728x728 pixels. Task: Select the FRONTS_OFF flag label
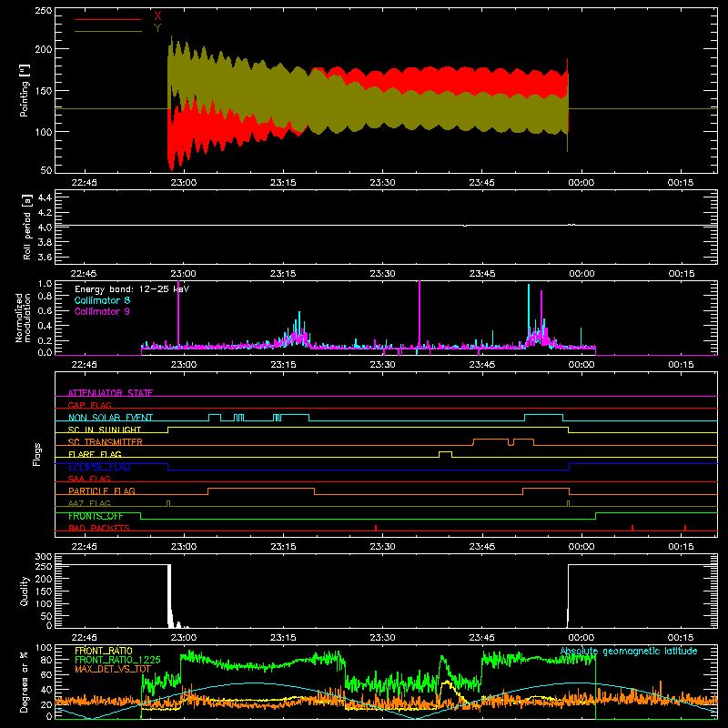coord(96,516)
